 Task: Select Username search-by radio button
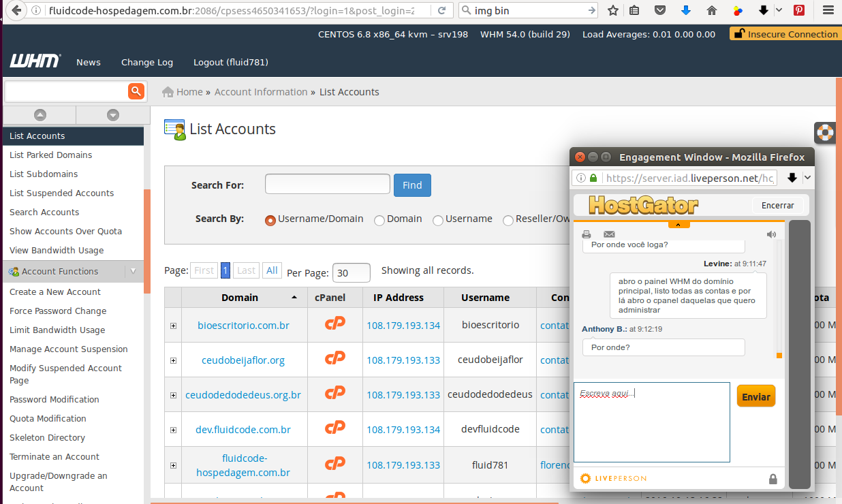tap(438, 220)
